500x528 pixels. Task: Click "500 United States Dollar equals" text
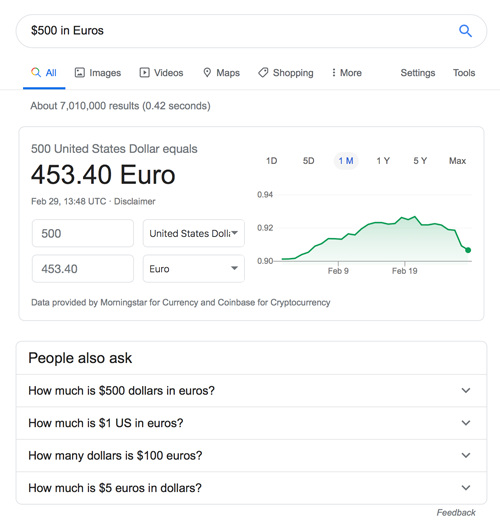tap(114, 149)
